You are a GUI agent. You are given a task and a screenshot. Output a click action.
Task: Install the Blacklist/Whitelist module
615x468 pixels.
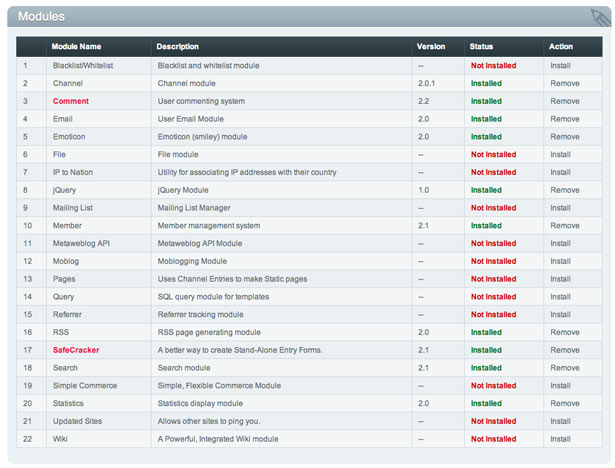tap(560, 66)
